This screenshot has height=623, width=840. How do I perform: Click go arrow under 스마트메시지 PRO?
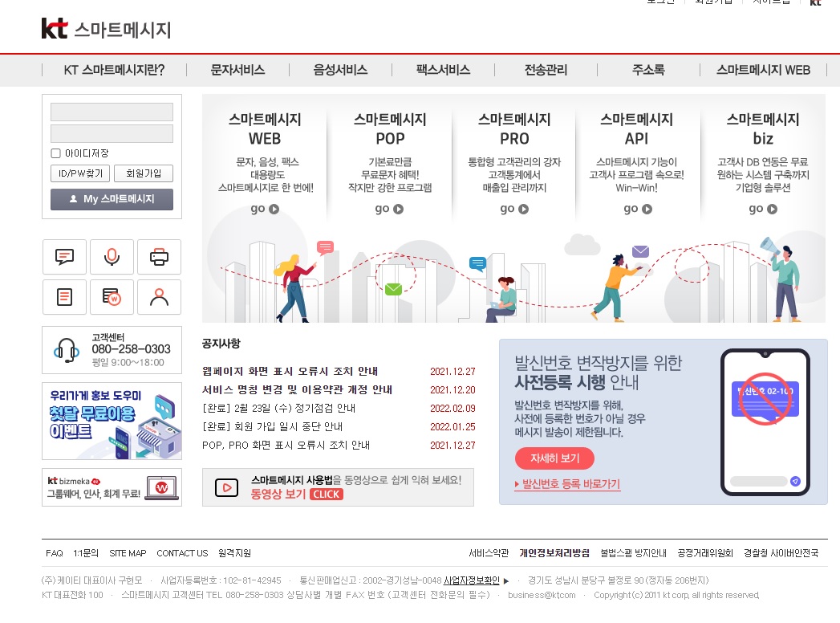[523, 209]
